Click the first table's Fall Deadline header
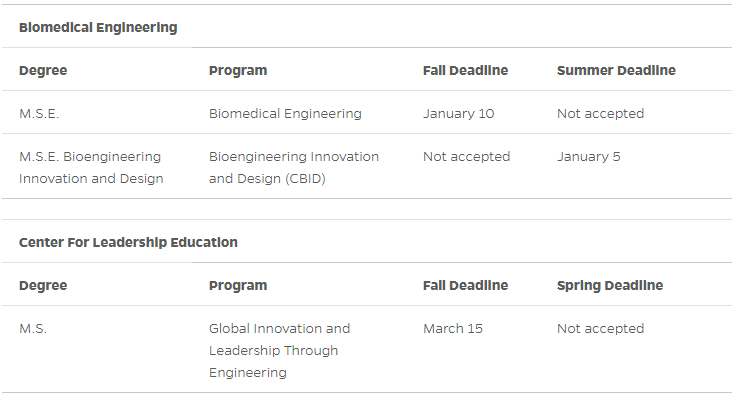This screenshot has height=396, width=738. (x=465, y=71)
